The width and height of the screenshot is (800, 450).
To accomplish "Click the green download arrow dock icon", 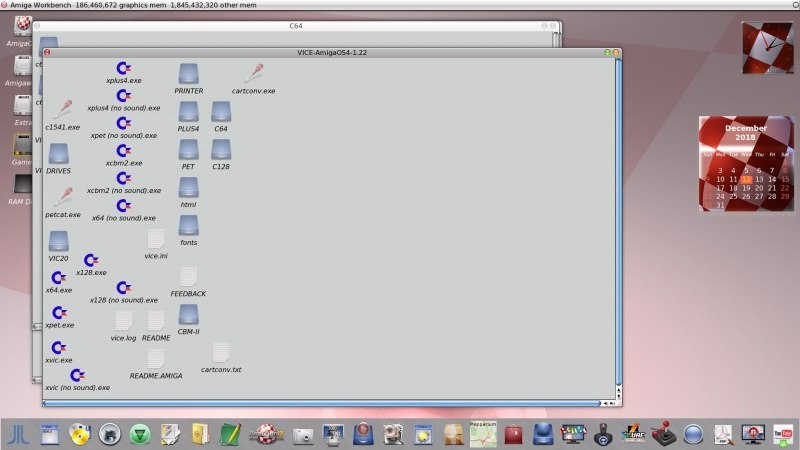I will click(x=140, y=435).
